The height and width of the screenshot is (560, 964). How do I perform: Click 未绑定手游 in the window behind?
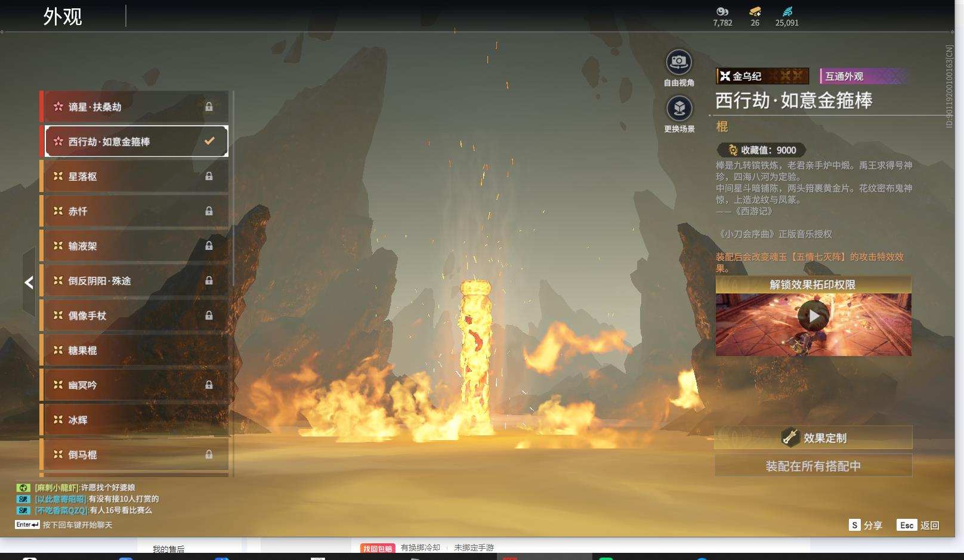[x=474, y=547]
